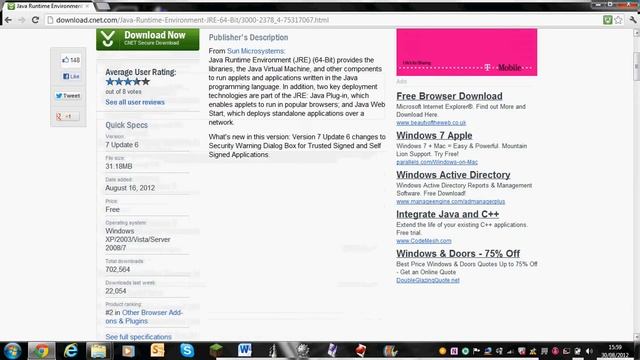640x360 pixels.
Task: Click the '22,054' downloads last week value
Action: click(116, 291)
